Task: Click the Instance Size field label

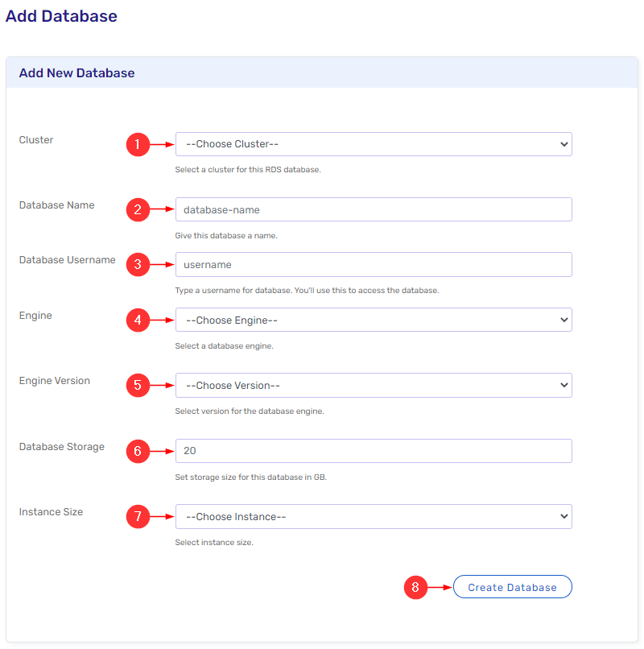Action: click(51, 512)
